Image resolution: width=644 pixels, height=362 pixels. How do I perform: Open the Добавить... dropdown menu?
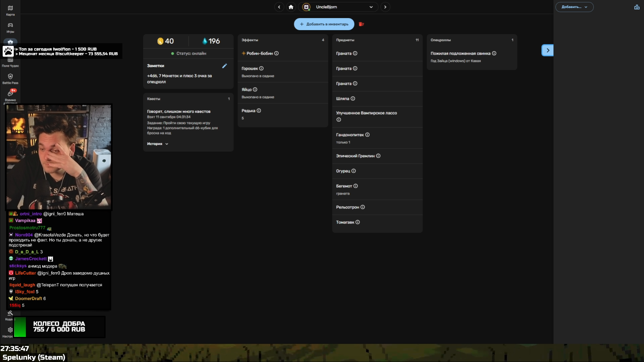click(574, 7)
